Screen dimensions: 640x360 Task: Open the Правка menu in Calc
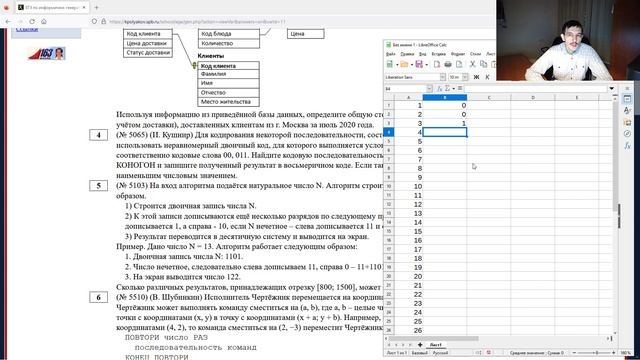407,54
